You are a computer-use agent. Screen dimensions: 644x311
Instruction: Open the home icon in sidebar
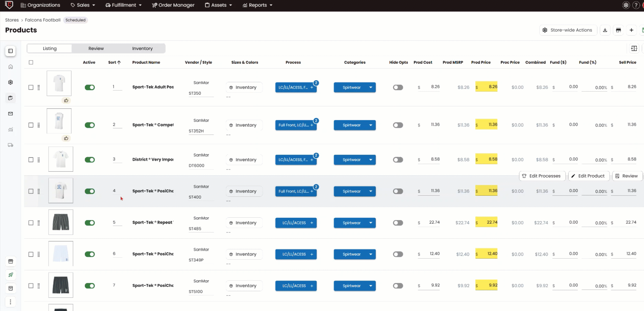pyautogui.click(x=10, y=67)
